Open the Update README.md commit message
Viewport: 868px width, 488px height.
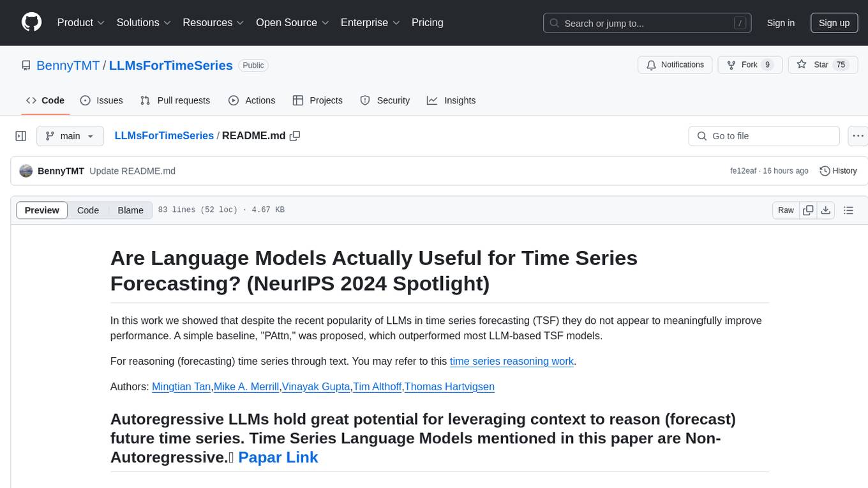click(132, 171)
